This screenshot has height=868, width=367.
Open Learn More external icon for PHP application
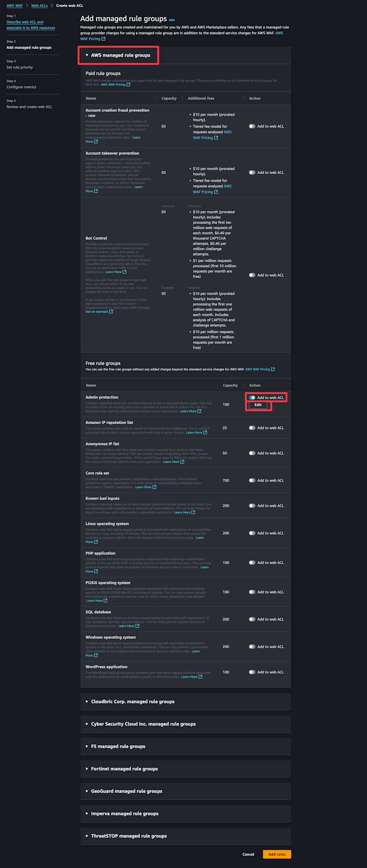pos(96,571)
